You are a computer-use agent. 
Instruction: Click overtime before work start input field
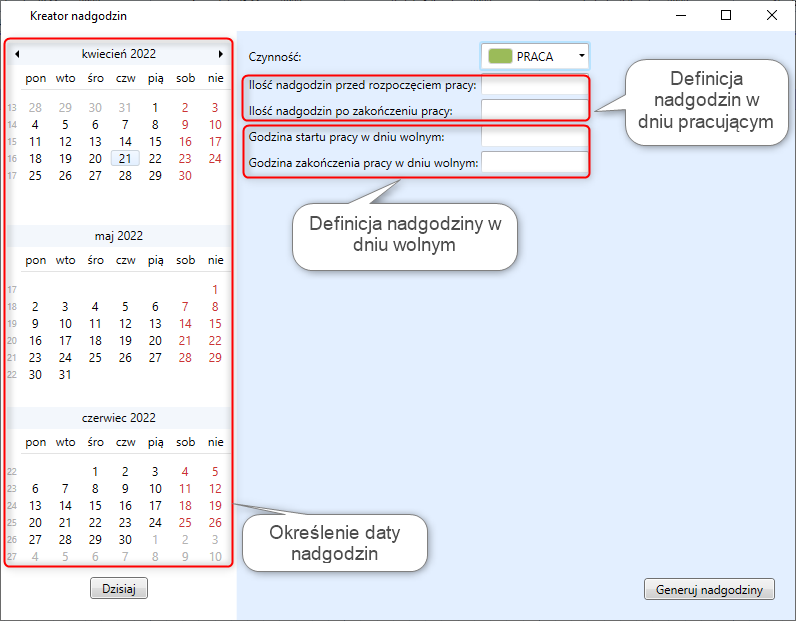534,86
